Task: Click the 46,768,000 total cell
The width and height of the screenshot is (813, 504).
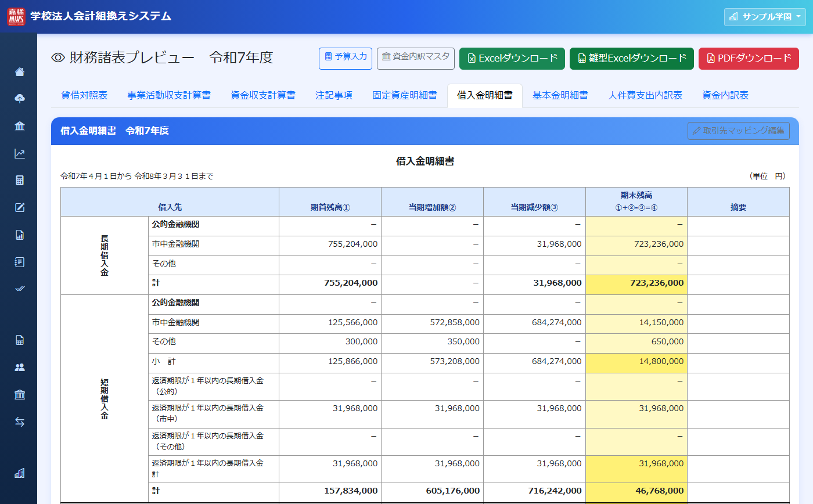Action: 636,492
